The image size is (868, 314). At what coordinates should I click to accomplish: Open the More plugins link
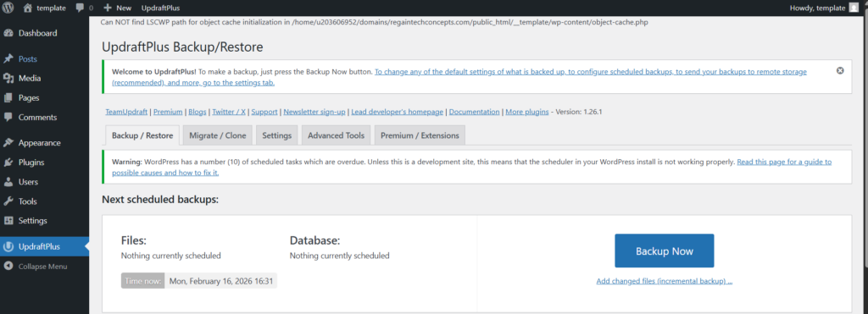(527, 112)
